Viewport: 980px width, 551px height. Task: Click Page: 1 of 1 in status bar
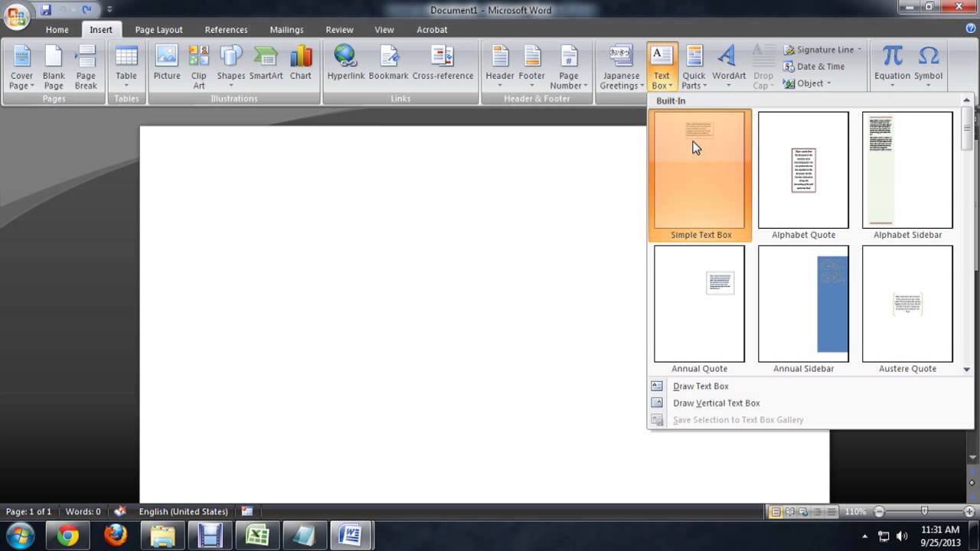(x=28, y=511)
